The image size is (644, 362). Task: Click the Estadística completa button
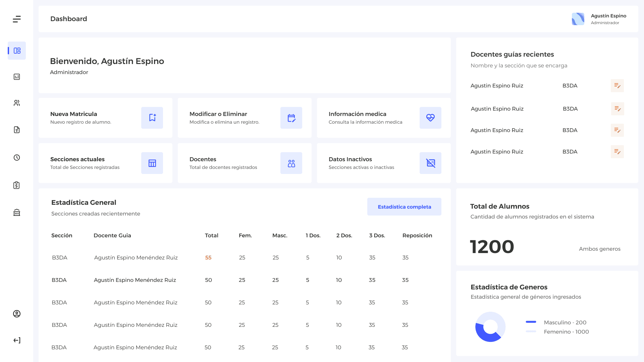pyautogui.click(x=404, y=206)
